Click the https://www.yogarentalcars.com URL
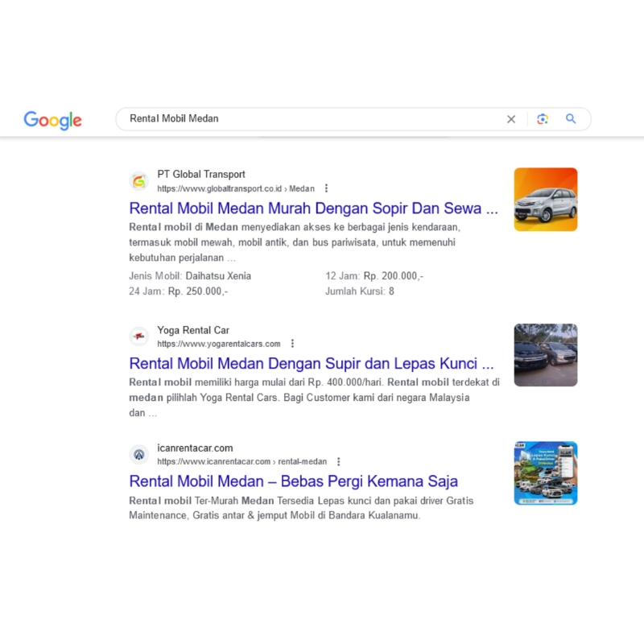This screenshot has width=644, height=644. pos(218,344)
